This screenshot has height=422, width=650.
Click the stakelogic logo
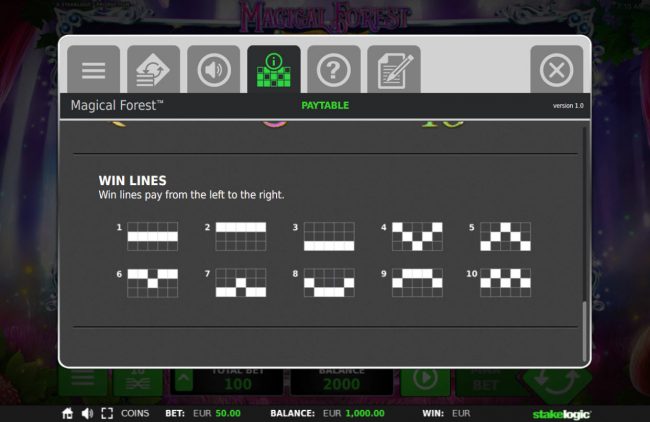coord(562,414)
